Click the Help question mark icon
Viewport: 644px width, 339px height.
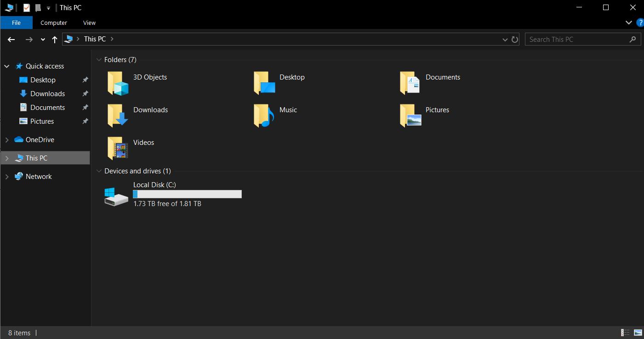coord(639,23)
